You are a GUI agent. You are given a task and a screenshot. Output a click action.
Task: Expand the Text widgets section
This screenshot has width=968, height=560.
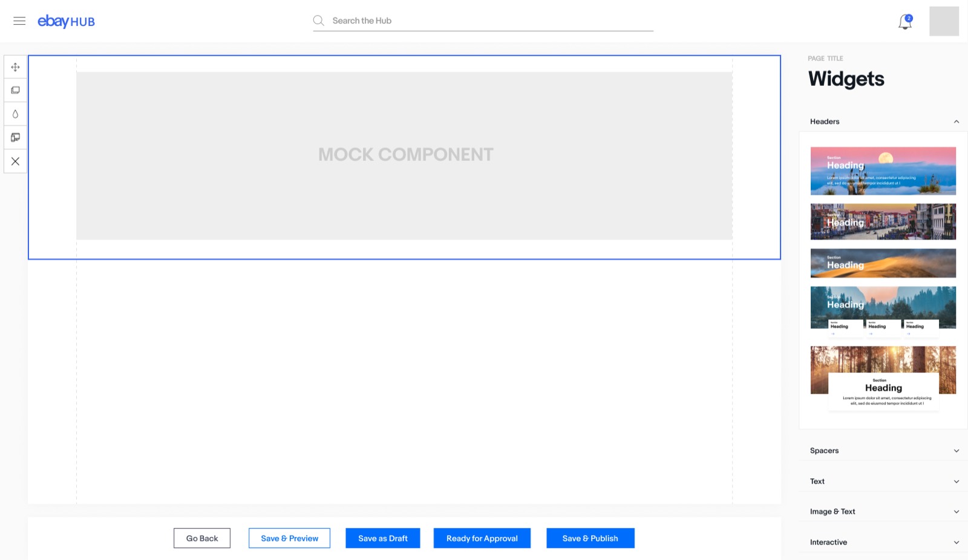pyautogui.click(x=883, y=481)
